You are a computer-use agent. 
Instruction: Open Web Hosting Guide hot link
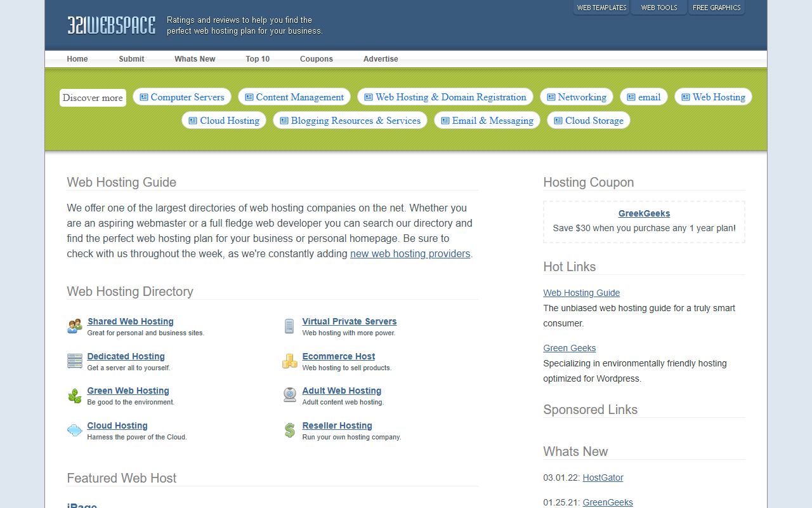tap(581, 293)
